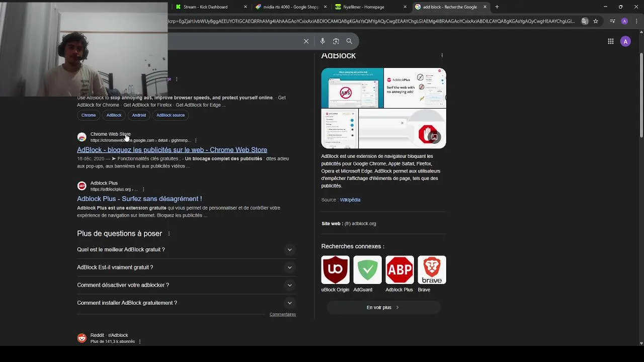Open options for Chrome Web Store result
644x362 pixels.
coord(196,140)
